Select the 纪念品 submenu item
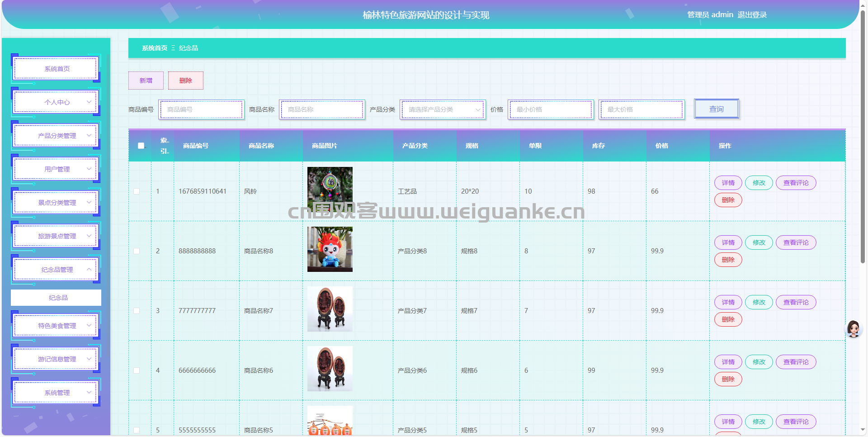The image size is (868, 437). tap(56, 298)
